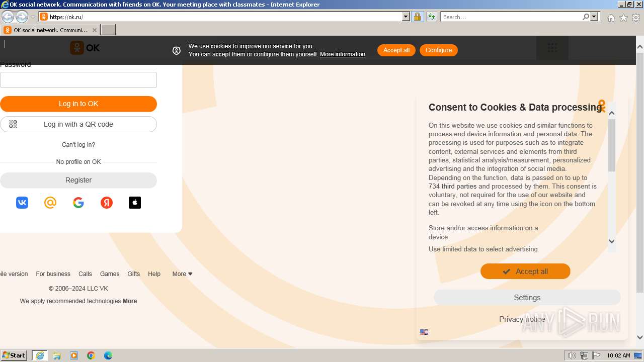Click Configure in cookie banner

[x=439, y=50]
